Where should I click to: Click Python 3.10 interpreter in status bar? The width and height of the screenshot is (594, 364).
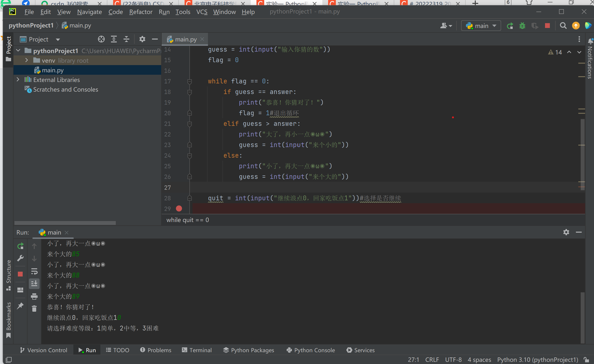[538, 360]
